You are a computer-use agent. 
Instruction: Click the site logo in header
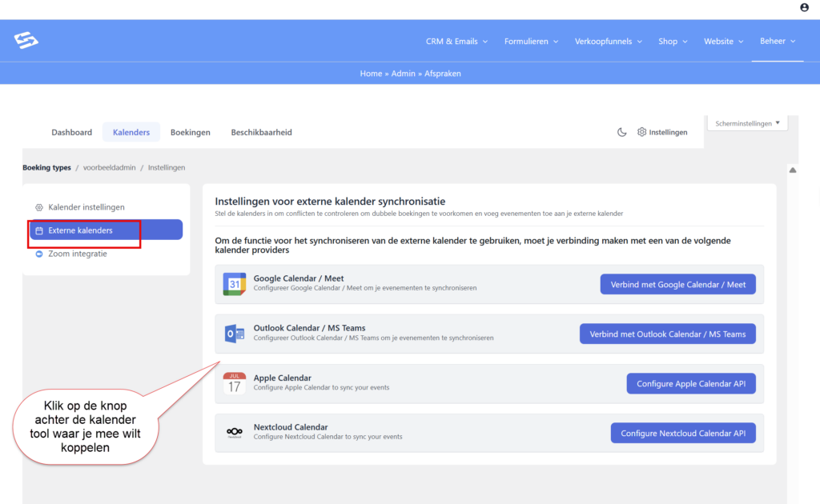point(26,41)
